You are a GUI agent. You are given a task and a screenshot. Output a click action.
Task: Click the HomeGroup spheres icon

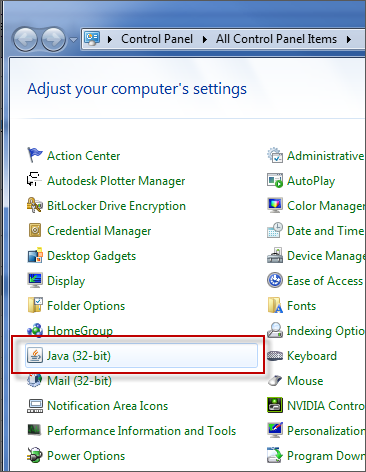pos(35,330)
